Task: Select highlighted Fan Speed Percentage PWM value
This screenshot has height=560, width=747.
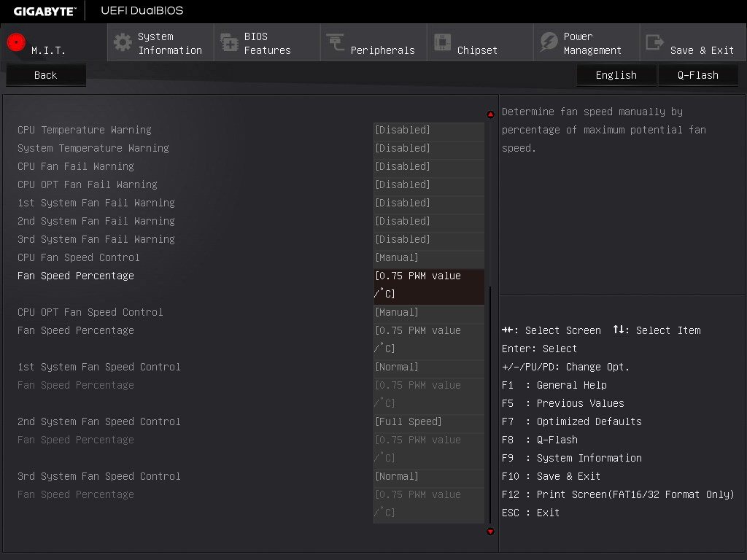Action: click(x=428, y=285)
